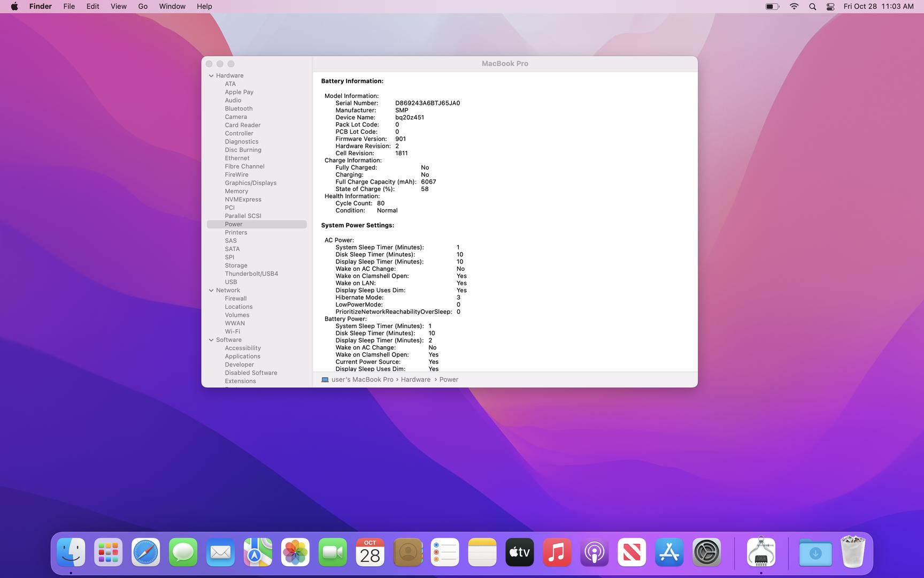Open Contacts app in dock
This screenshot has height=578, width=924.
[407, 552]
